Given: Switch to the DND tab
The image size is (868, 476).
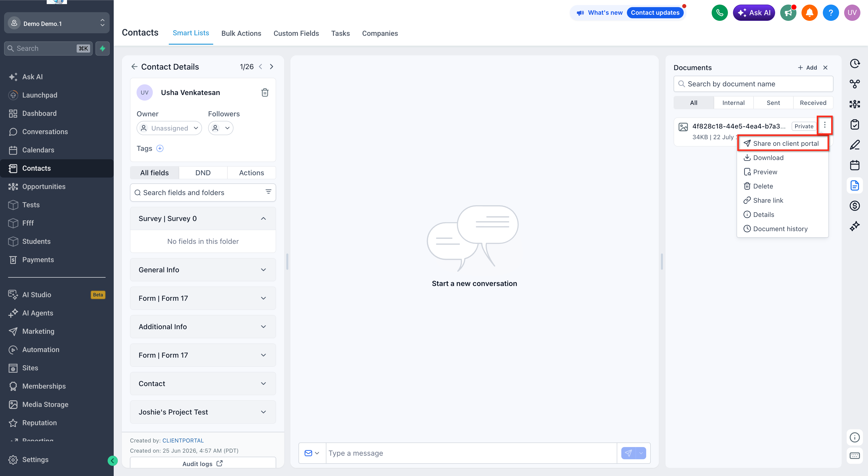Looking at the screenshot, I should click(203, 173).
